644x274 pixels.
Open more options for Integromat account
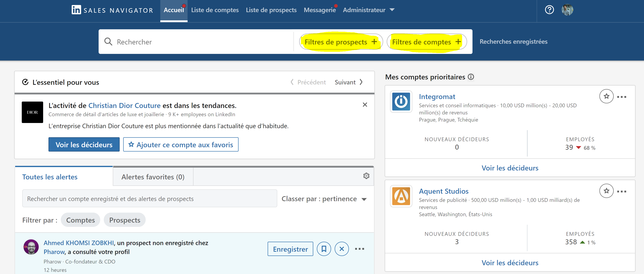pyautogui.click(x=622, y=97)
